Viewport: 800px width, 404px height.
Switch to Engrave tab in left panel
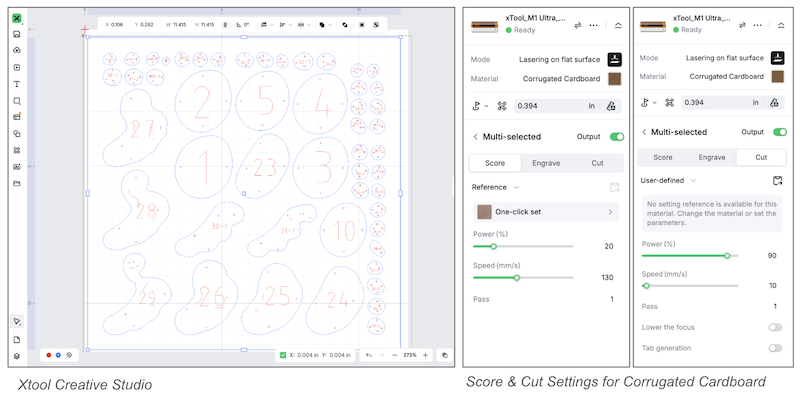pyautogui.click(x=546, y=162)
